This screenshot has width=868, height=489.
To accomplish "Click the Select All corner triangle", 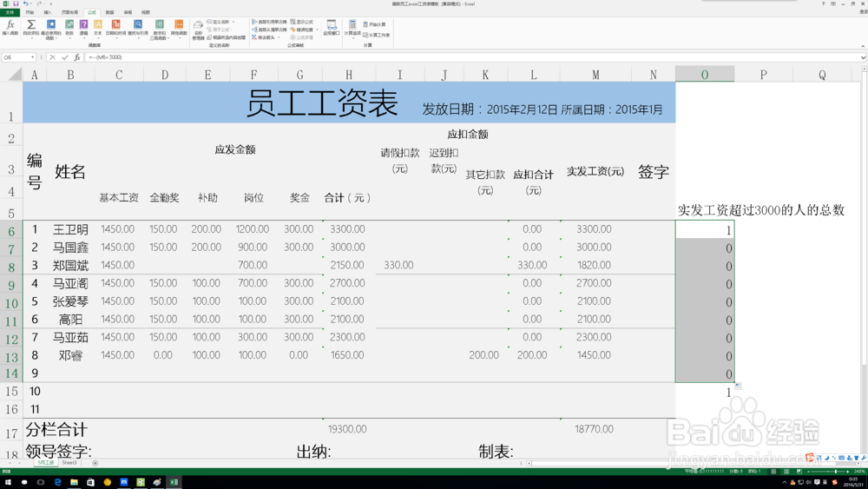I will pyautogui.click(x=15, y=74).
